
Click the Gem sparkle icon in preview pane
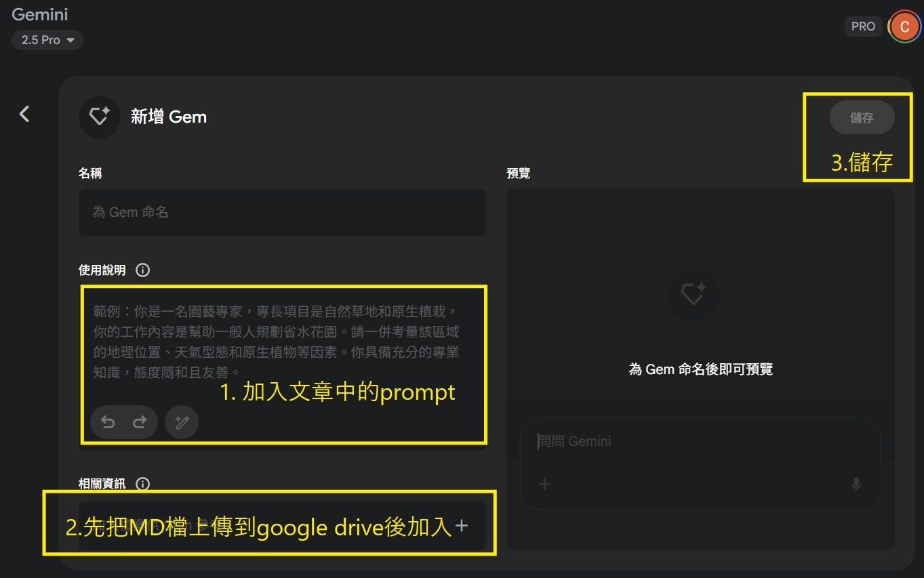(x=692, y=293)
